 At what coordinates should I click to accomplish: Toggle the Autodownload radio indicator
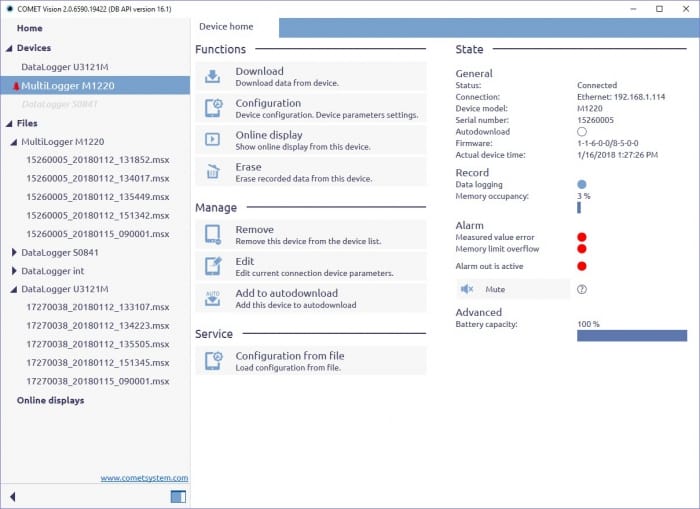pyautogui.click(x=582, y=132)
